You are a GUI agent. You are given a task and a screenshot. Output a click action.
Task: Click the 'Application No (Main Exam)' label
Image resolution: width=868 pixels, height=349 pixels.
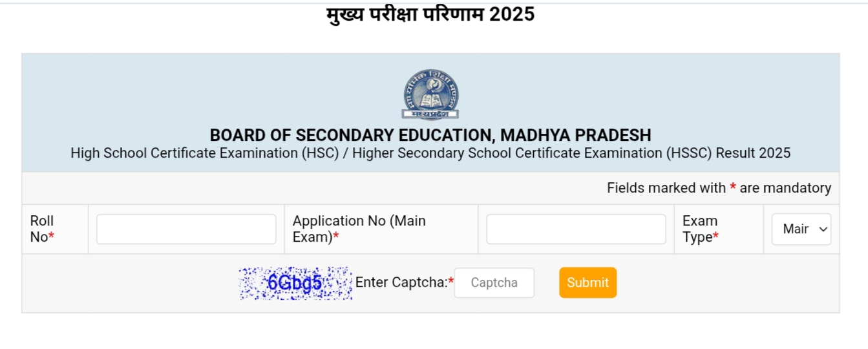(x=359, y=229)
